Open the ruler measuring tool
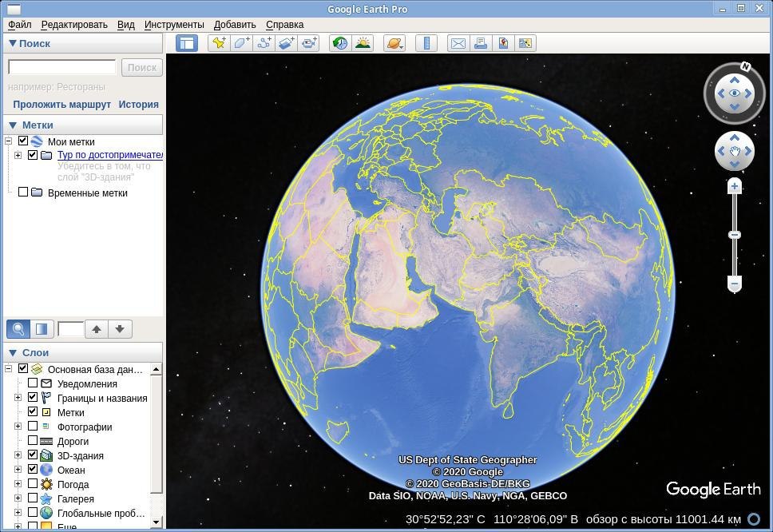Viewport: 773px width, 532px height. [x=426, y=43]
